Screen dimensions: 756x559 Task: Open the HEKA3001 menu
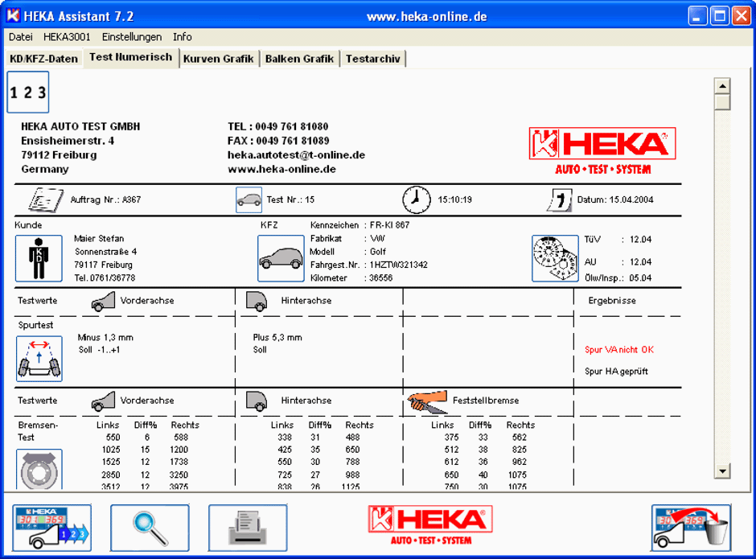[x=67, y=37]
